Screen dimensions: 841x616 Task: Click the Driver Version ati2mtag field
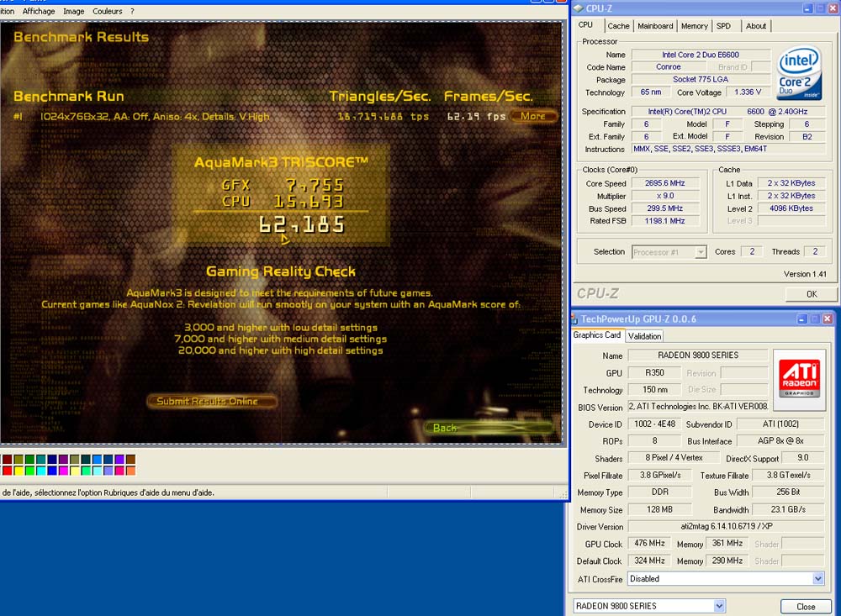click(727, 526)
